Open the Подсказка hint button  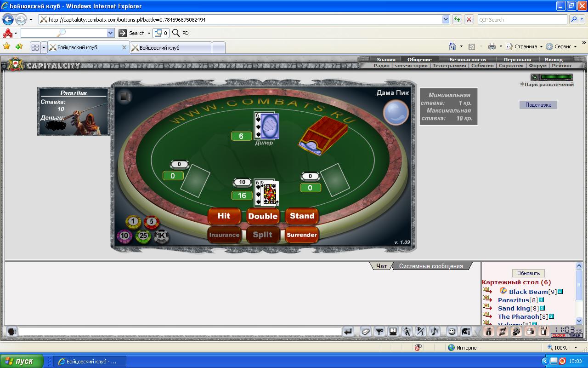(x=538, y=105)
